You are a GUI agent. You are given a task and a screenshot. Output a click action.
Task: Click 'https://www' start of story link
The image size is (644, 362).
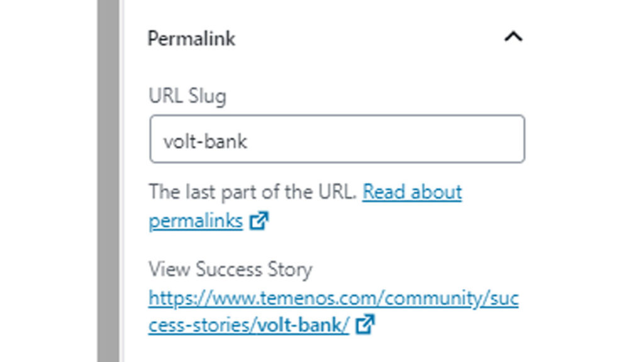click(179, 299)
